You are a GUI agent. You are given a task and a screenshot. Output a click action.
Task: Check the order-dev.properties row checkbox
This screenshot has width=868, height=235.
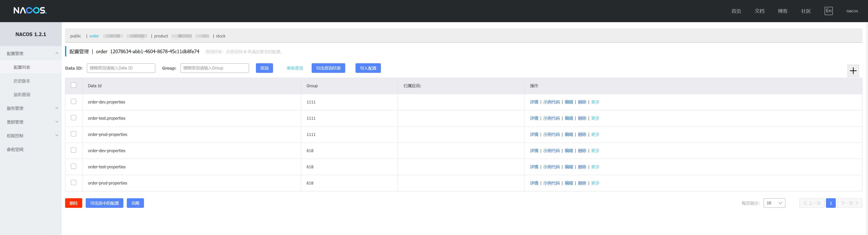click(73, 101)
